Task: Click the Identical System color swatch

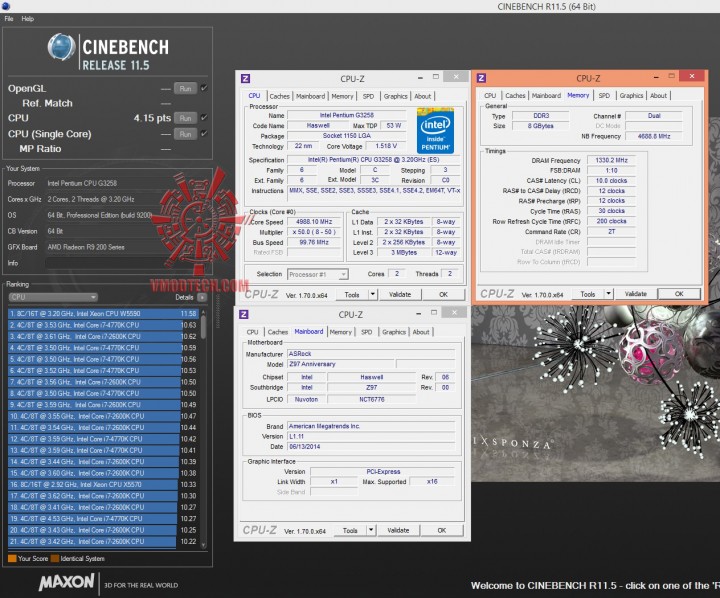Action: point(55,559)
